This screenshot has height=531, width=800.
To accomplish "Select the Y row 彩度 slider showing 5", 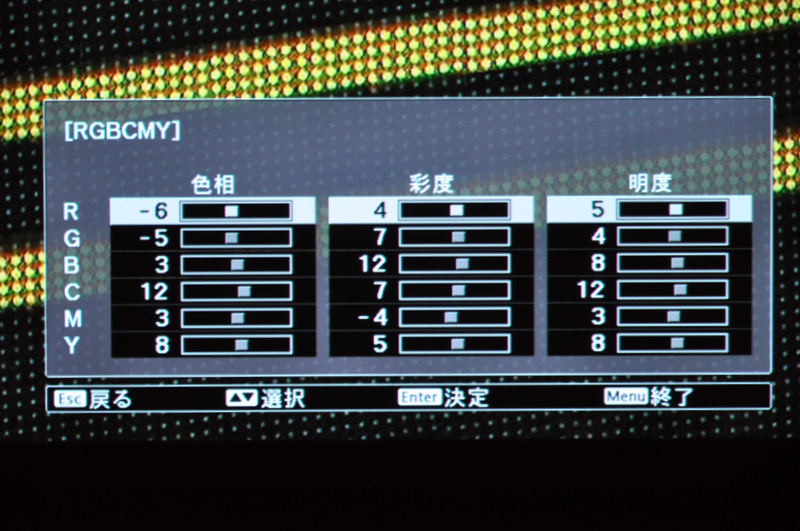I will coord(454,343).
